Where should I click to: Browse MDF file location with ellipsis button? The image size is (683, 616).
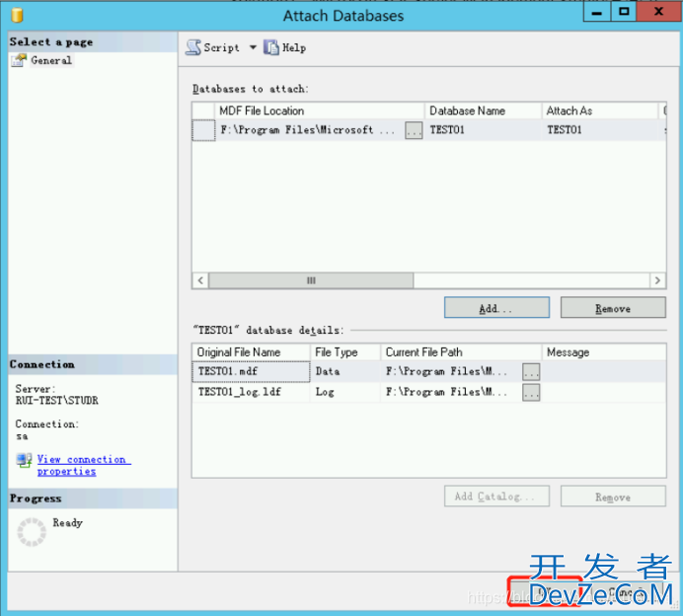[x=414, y=130]
